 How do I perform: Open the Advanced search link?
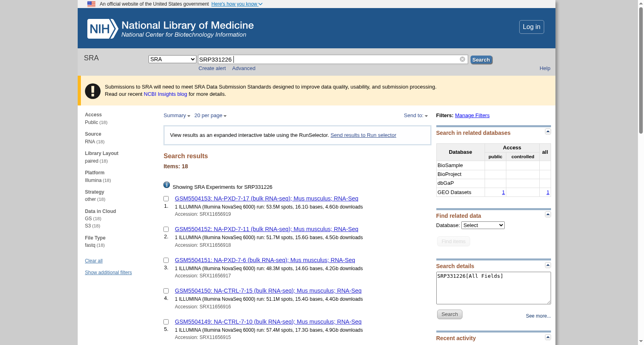click(x=244, y=68)
